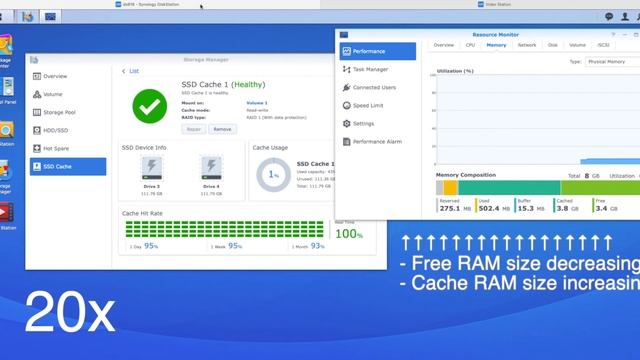Click the Remove button

(222, 129)
